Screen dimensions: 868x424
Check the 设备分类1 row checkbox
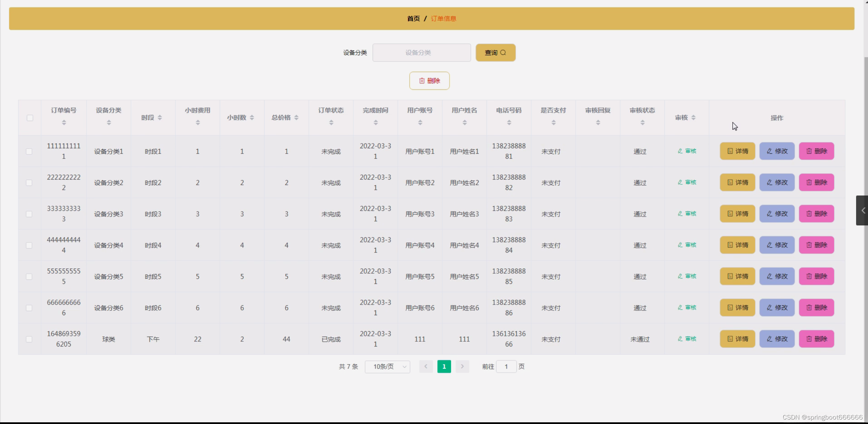coord(29,151)
